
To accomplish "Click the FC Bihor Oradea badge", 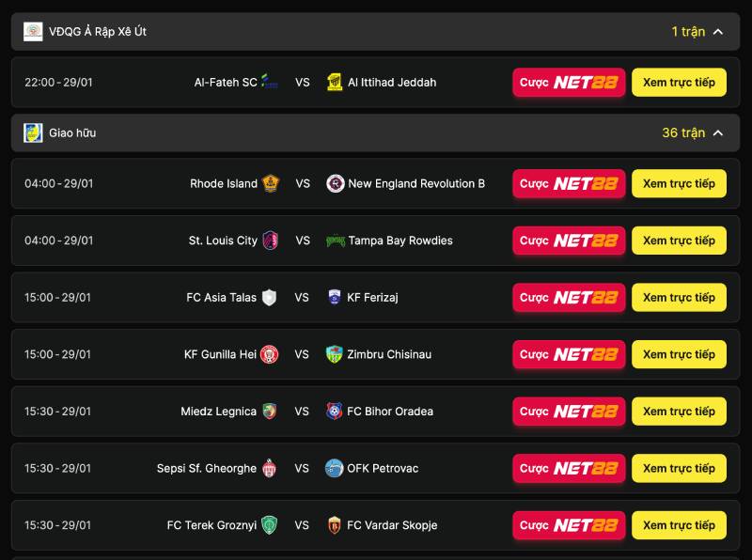I will 335,411.
